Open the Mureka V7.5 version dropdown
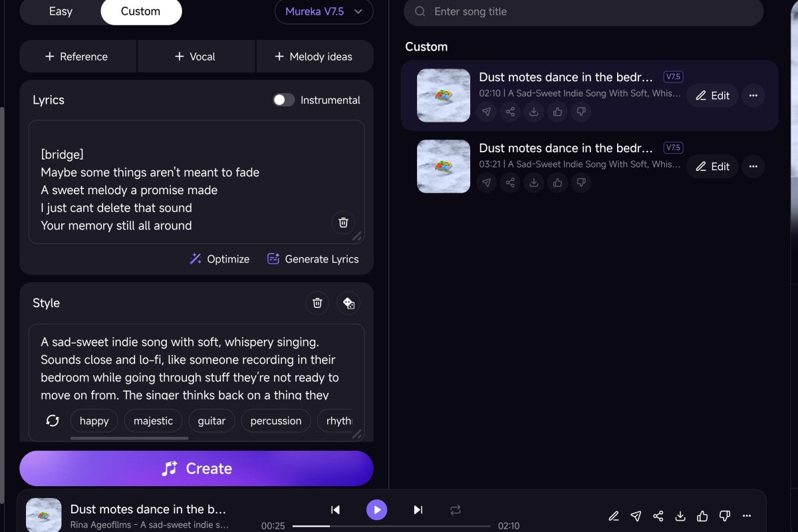The height and width of the screenshot is (532, 798). point(324,11)
